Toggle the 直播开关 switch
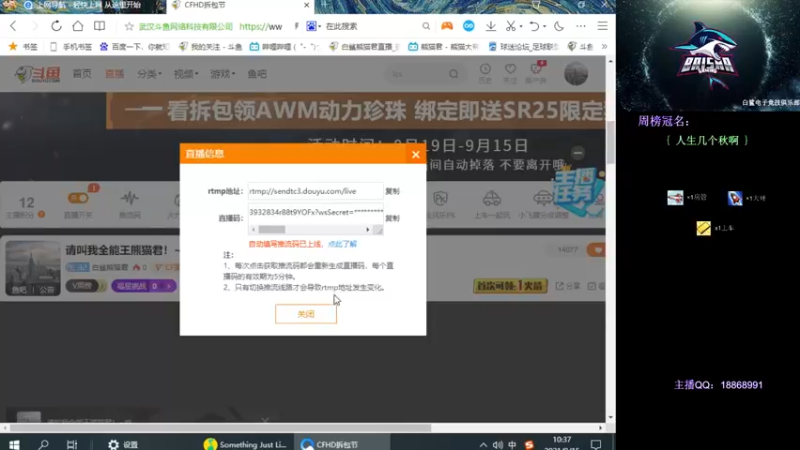 coord(79,198)
